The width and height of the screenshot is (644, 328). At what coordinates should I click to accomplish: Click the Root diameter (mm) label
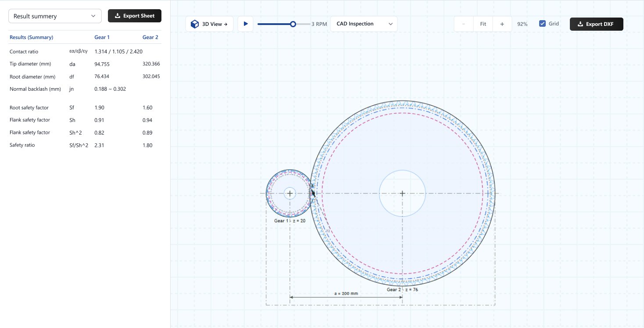click(x=32, y=76)
